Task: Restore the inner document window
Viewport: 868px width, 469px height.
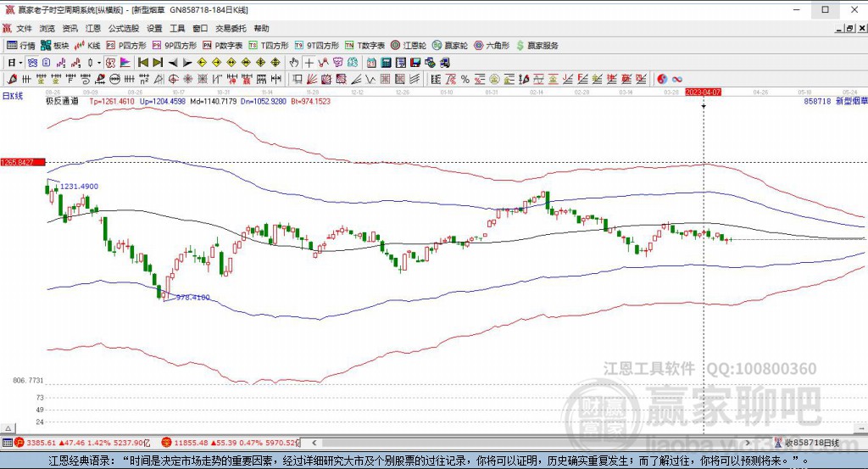Action: (849, 28)
